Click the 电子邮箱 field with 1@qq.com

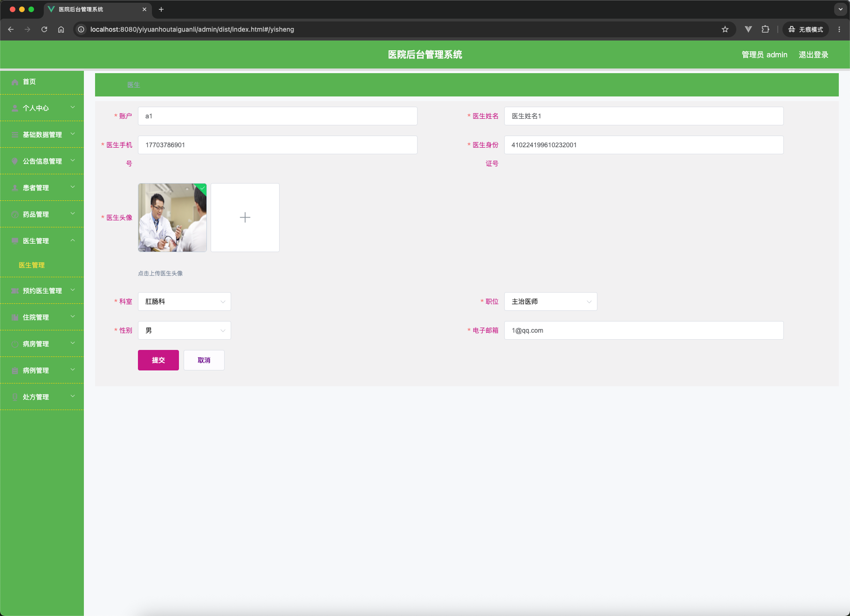644,330
